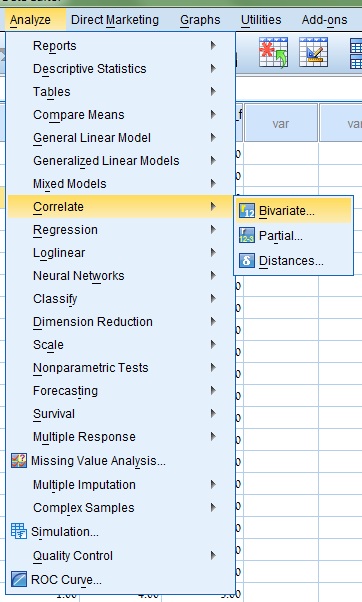Expand Neural Networks submenu
The height and width of the screenshot is (602, 362).
(x=121, y=276)
